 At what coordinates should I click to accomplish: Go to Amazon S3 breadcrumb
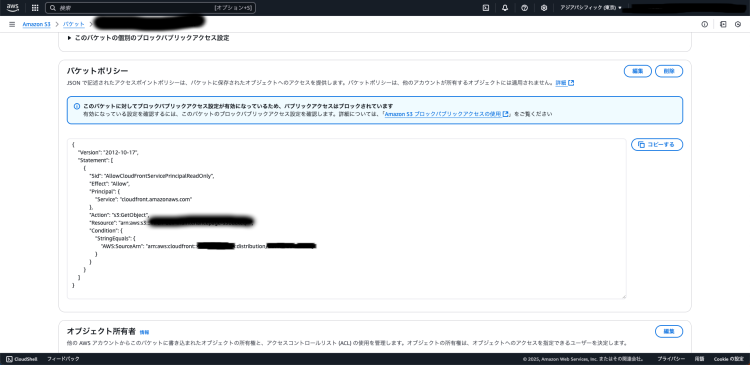[x=36, y=24]
